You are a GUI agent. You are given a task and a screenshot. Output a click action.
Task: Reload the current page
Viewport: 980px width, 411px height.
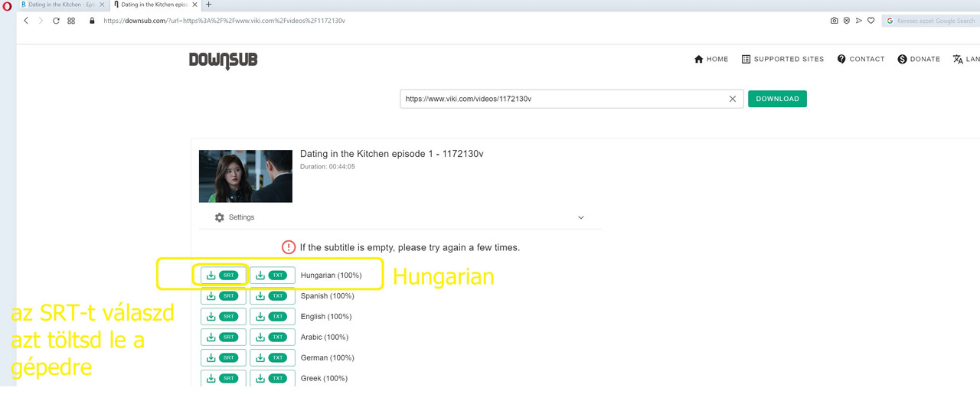pyautogui.click(x=56, y=21)
